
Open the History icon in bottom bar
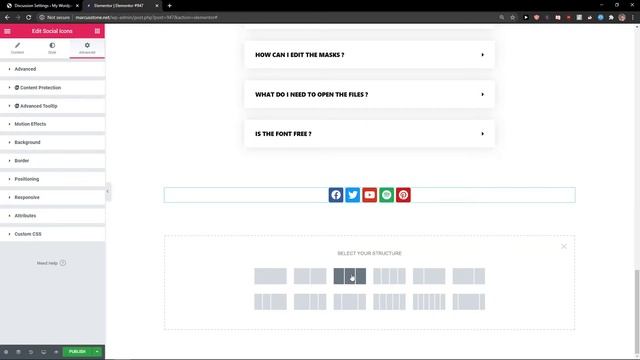pyautogui.click(x=31, y=352)
